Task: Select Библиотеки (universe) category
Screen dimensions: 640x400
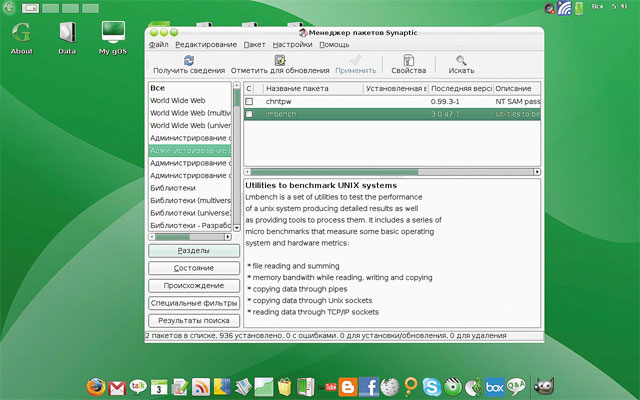Action: click(x=190, y=213)
